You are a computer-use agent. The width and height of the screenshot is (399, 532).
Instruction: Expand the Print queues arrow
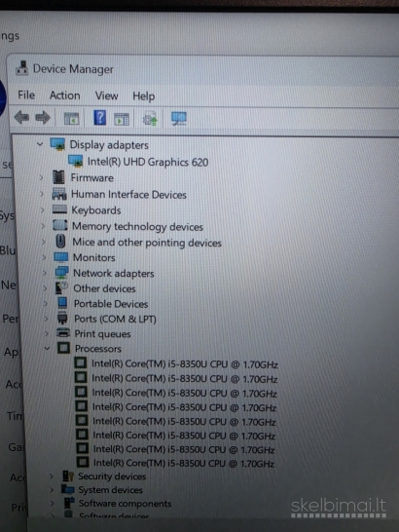click(47, 333)
